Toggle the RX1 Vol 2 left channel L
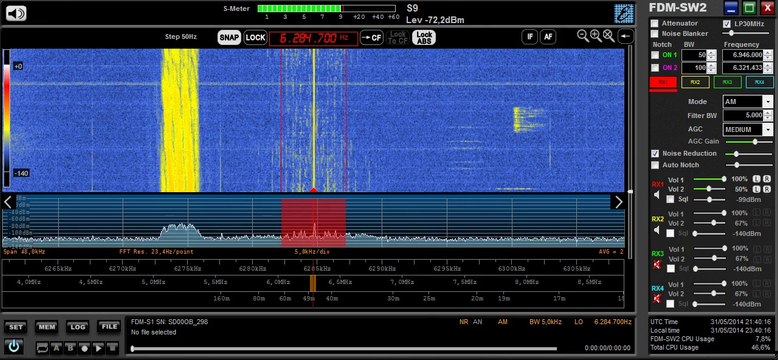This screenshot has width=778, height=360. (x=757, y=189)
